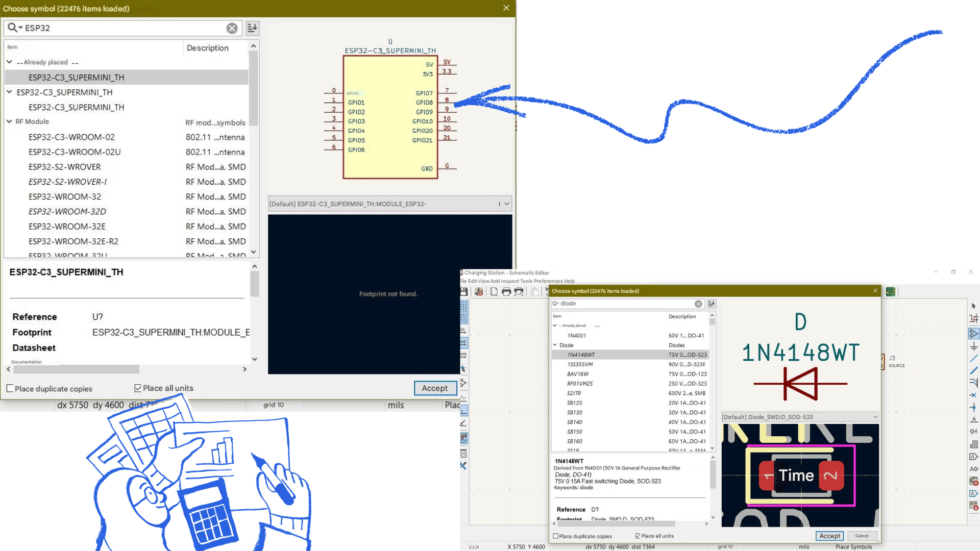The height and width of the screenshot is (551, 980).
Task: Uncheck Place all units in ESP32 dialog
Action: click(138, 388)
